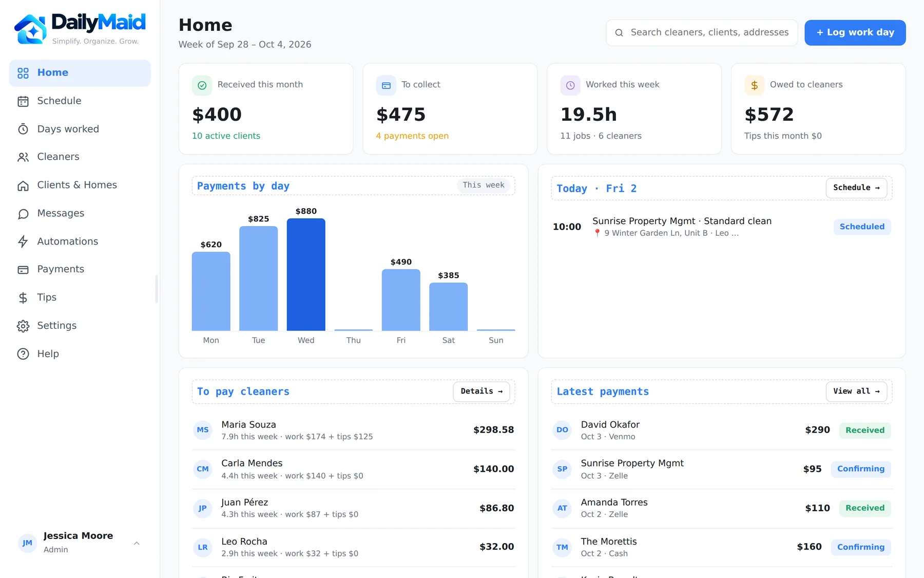The height and width of the screenshot is (578, 924).
Task: Click Sunrise Property Mgmt · Standard clean entry
Action: (x=721, y=227)
